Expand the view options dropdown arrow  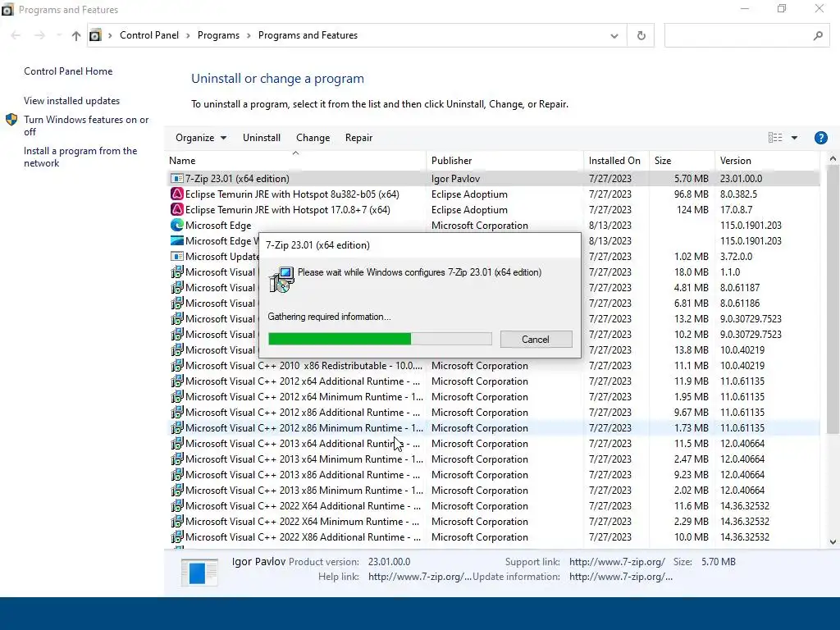point(794,138)
